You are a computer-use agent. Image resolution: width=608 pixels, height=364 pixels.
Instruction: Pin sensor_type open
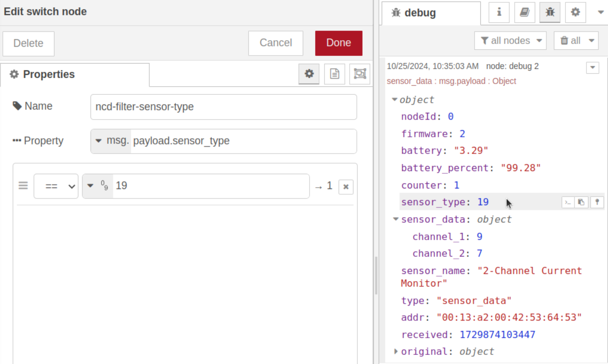[x=597, y=202]
